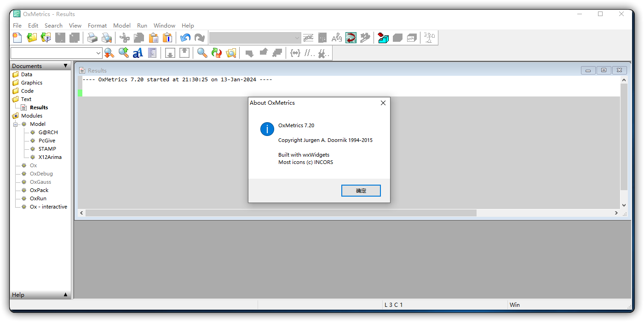The width and height of the screenshot is (644, 322).
Task: Open the Run menu
Action: (x=142, y=26)
